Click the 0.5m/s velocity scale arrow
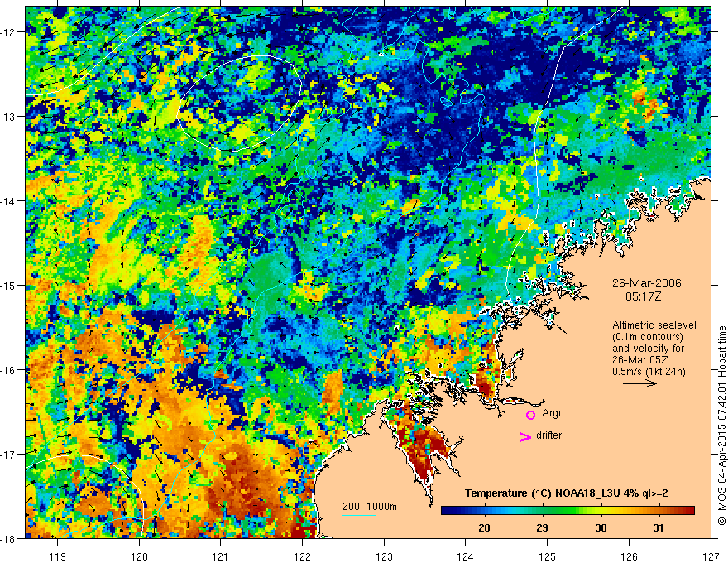The width and height of the screenshot is (728, 563). pyautogui.click(x=639, y=383)
